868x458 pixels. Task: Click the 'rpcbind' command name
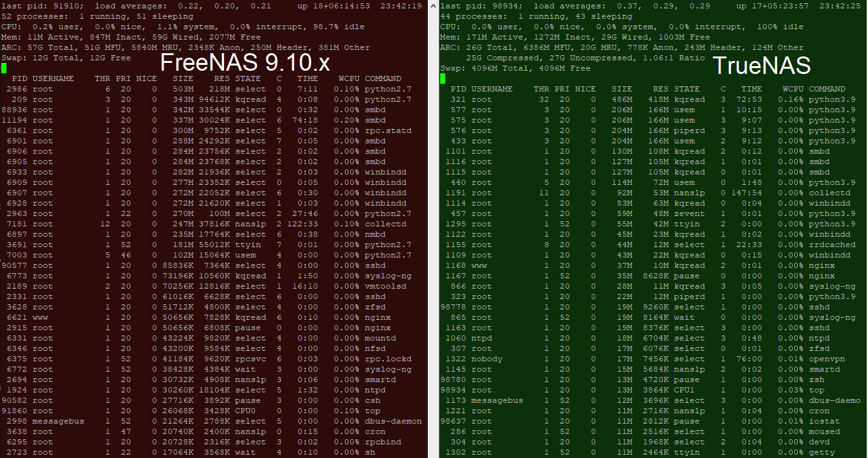coord(383,442)
